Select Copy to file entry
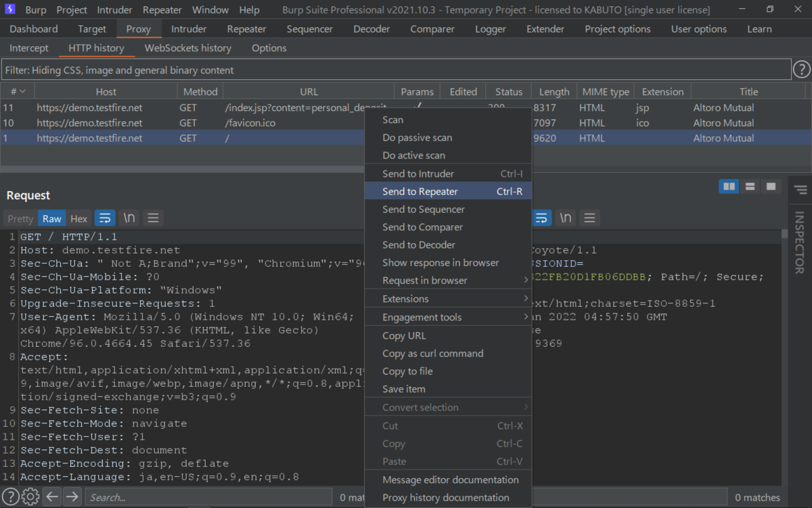812x508 pixels. (448, 371)
